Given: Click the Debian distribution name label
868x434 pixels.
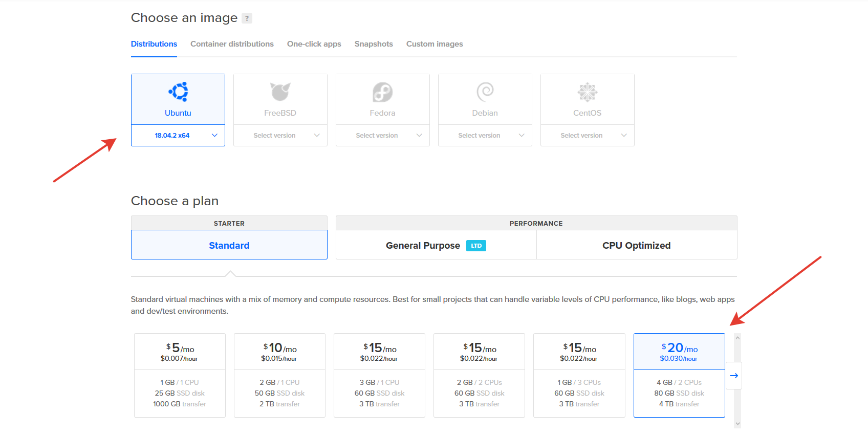Looking at the screenshot, I should pos(485,113).
